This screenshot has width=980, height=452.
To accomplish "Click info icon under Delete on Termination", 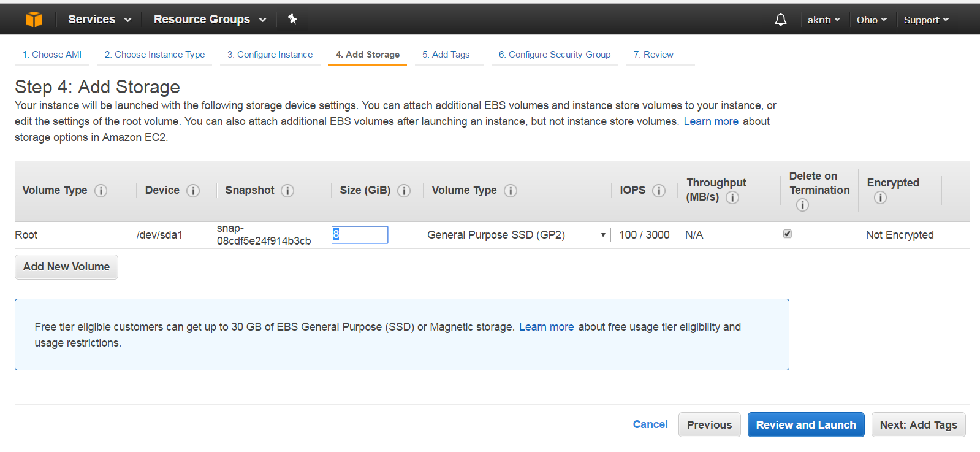I will click(x=802, y=205).
